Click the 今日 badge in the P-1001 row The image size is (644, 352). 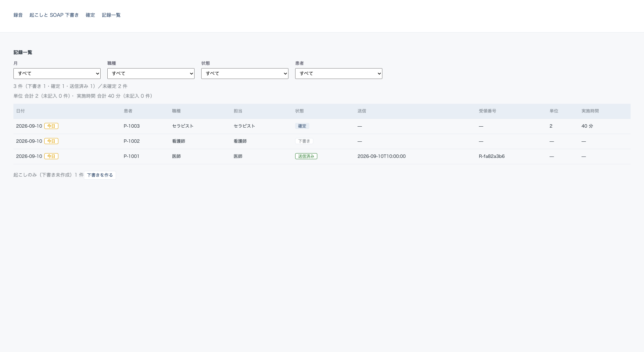click(x=51, y=156)
